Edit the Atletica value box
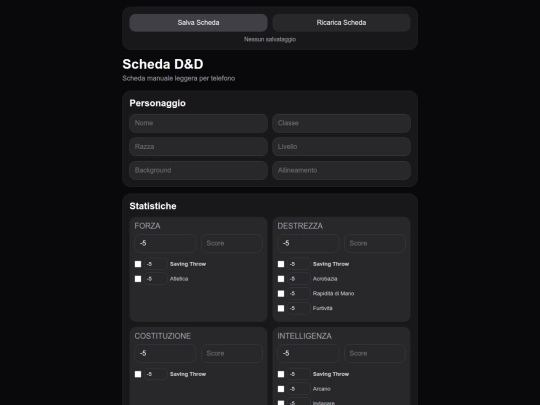540x405 pixels. [x=156, y=279]
